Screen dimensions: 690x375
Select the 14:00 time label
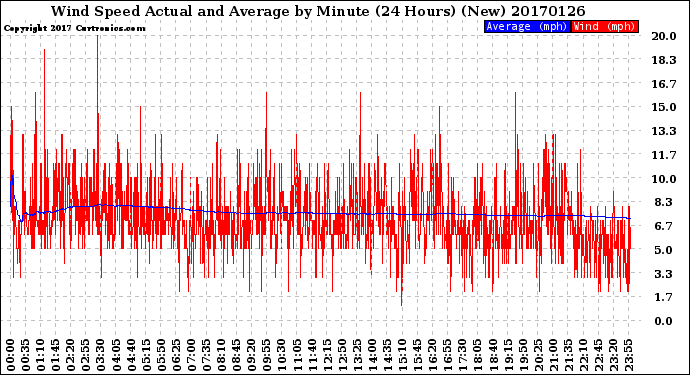pyautogui.click(x=372, y=355)
